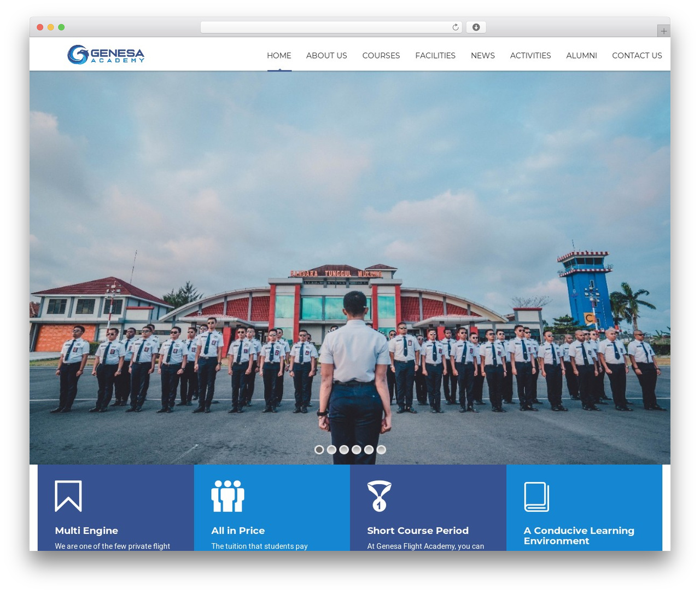Image resolution: width=700 pixels, height=593 pixels.
Task: Show the first slide via slider dot
Action: (x=319, y=450)
